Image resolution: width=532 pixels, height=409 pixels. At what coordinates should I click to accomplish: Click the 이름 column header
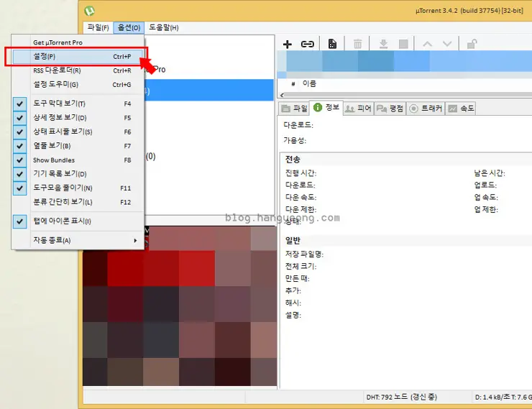(309, 83)
